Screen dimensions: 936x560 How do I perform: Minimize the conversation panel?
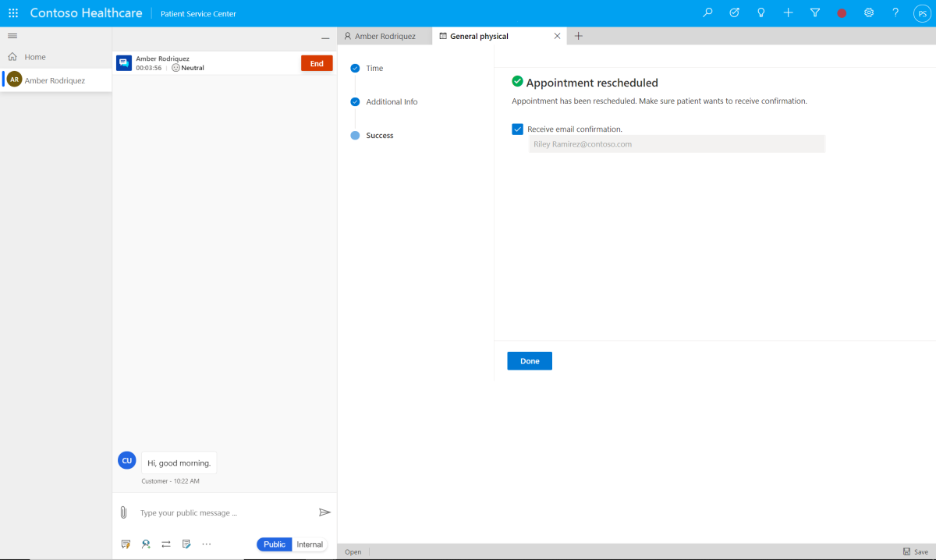325,38
